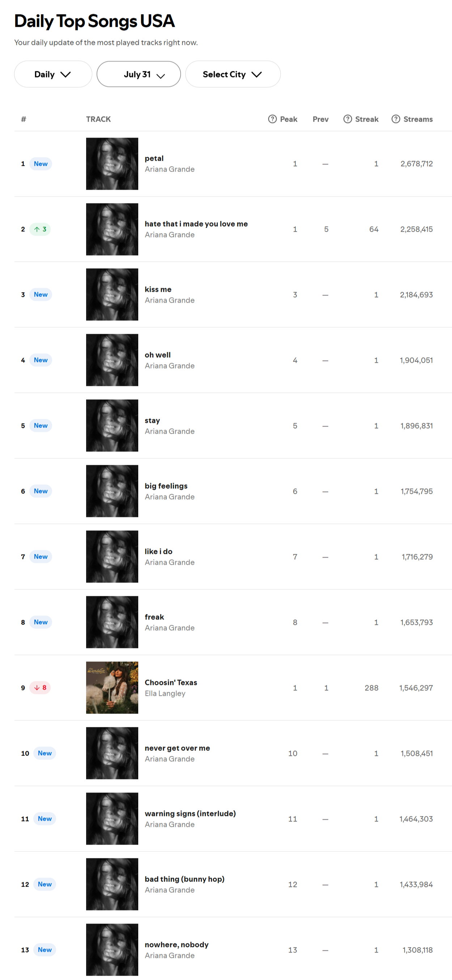Image resolution: width=452 pixels, height=980 pixels.
Task: Click the Prev column header
Action: [x=321, y=119]
